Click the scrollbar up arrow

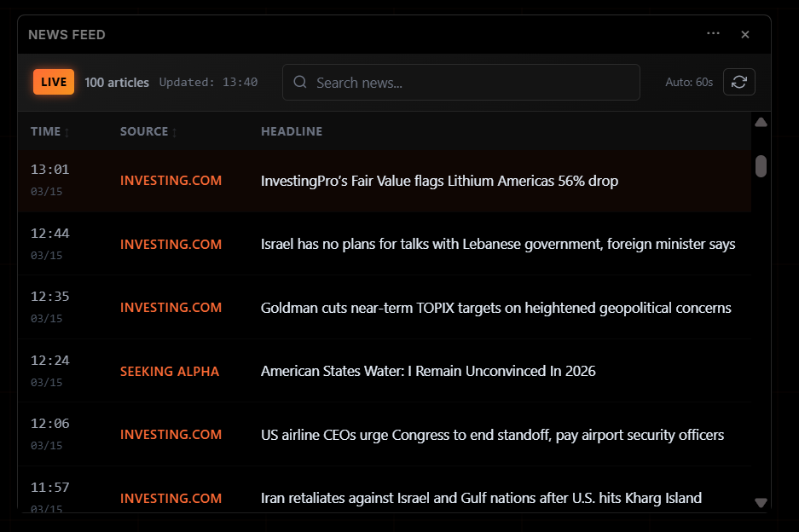[760, 122]
